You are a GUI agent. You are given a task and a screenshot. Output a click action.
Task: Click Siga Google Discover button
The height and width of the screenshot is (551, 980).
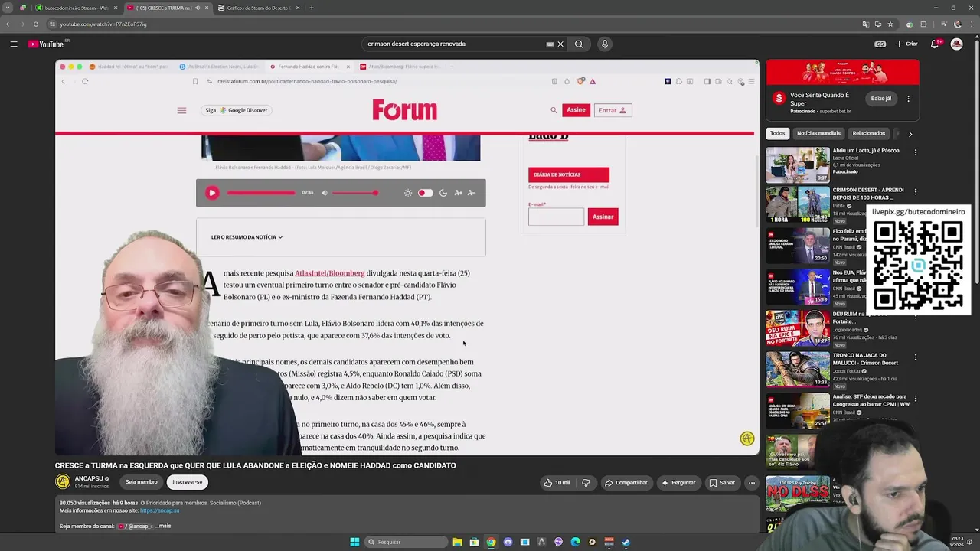(237, 110)
